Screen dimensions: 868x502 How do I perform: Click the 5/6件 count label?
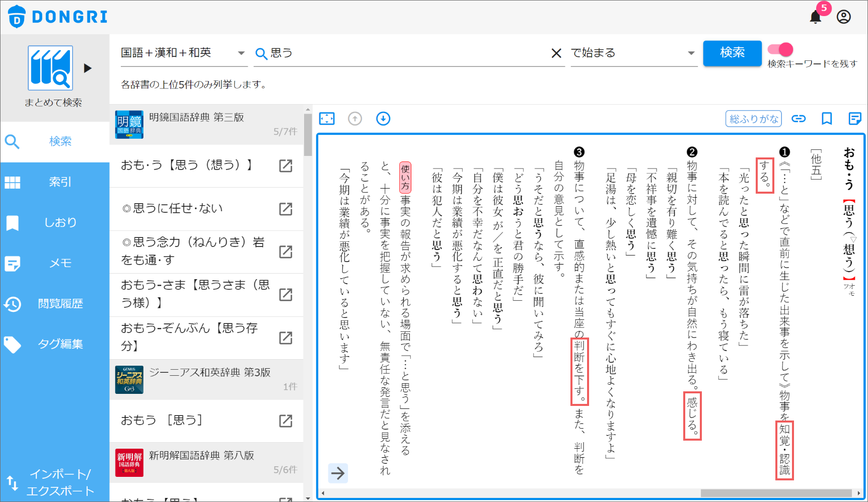285,470
